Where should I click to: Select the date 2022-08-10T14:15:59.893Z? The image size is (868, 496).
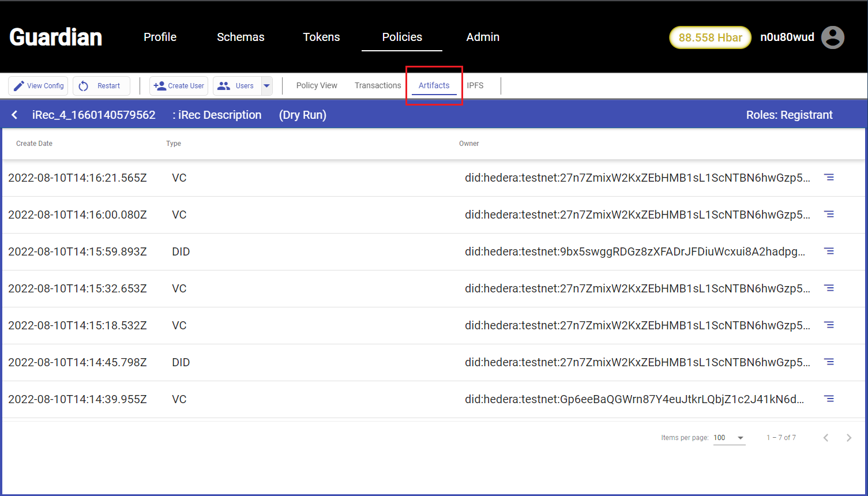77,251
